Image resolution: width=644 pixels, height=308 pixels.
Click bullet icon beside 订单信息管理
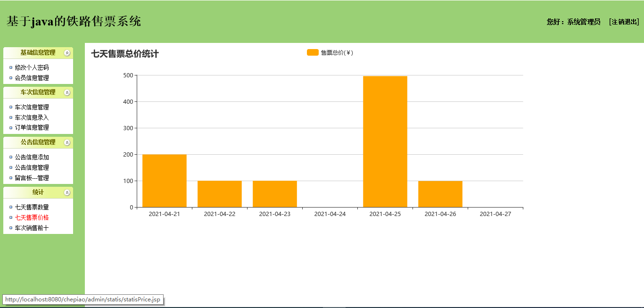click(x=11, y=127)
